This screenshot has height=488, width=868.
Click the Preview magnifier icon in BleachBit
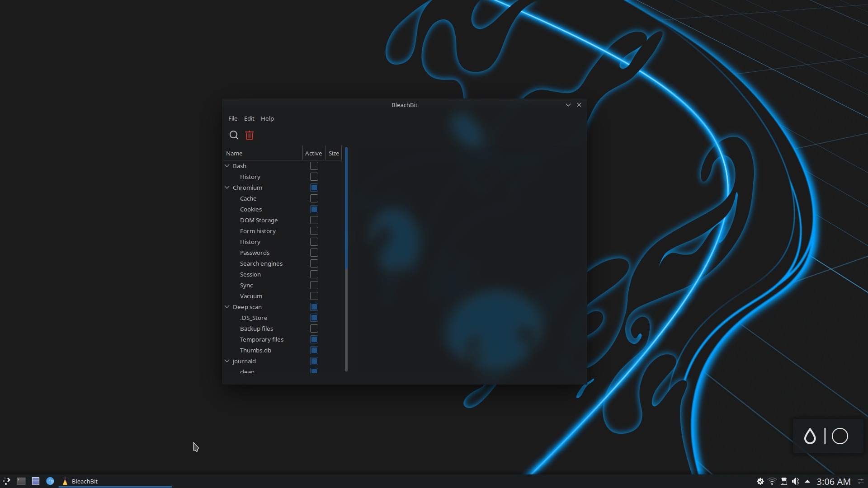tap(234, 135)
